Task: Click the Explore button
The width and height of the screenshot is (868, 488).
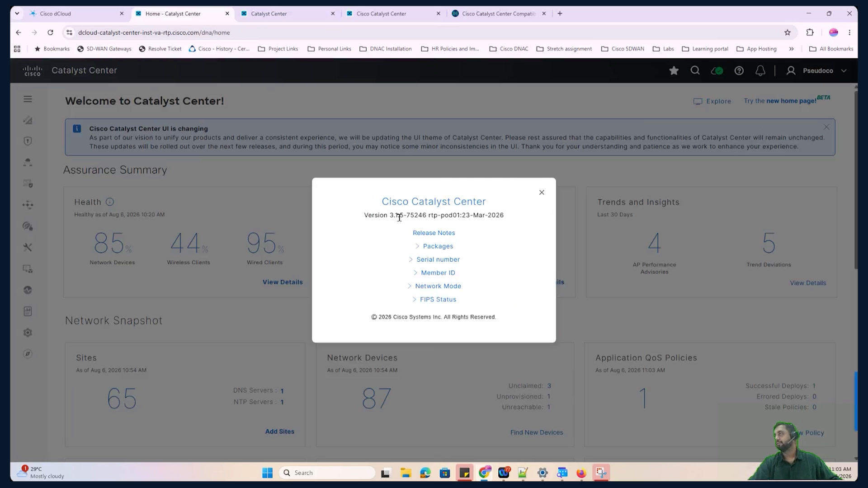Action: (x=712, y=101)
